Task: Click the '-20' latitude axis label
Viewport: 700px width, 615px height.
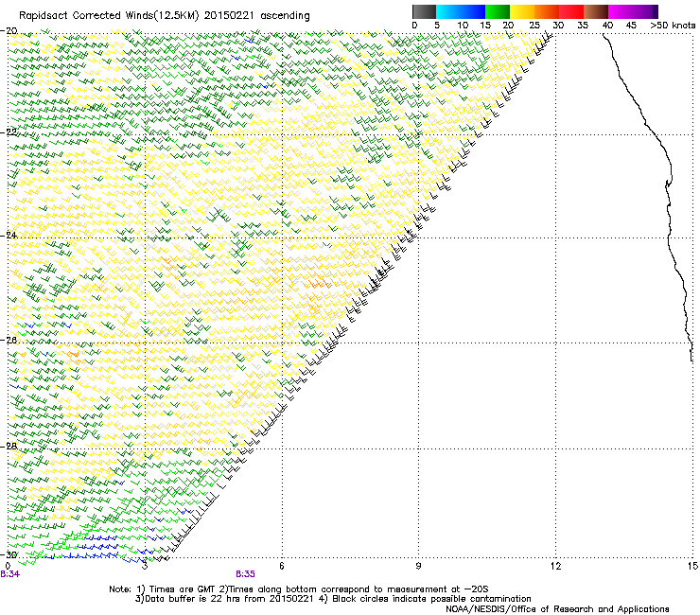Action: (9, 31)
